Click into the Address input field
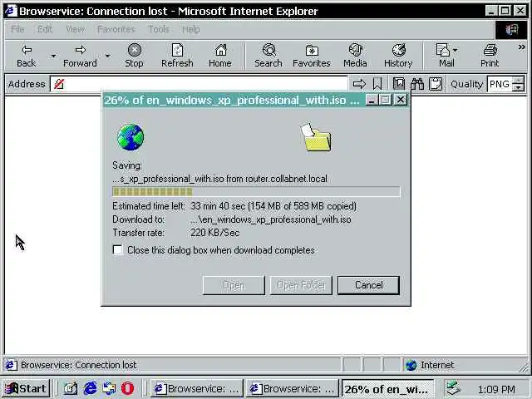The image size is (532, 399). pyautogui.click(x=199, y=84)
